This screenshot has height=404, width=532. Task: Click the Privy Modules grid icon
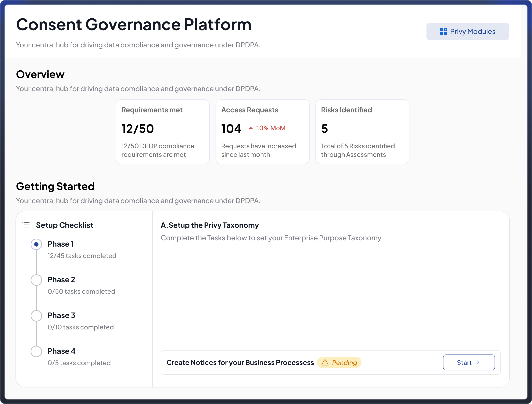click(x=444, y=31)
